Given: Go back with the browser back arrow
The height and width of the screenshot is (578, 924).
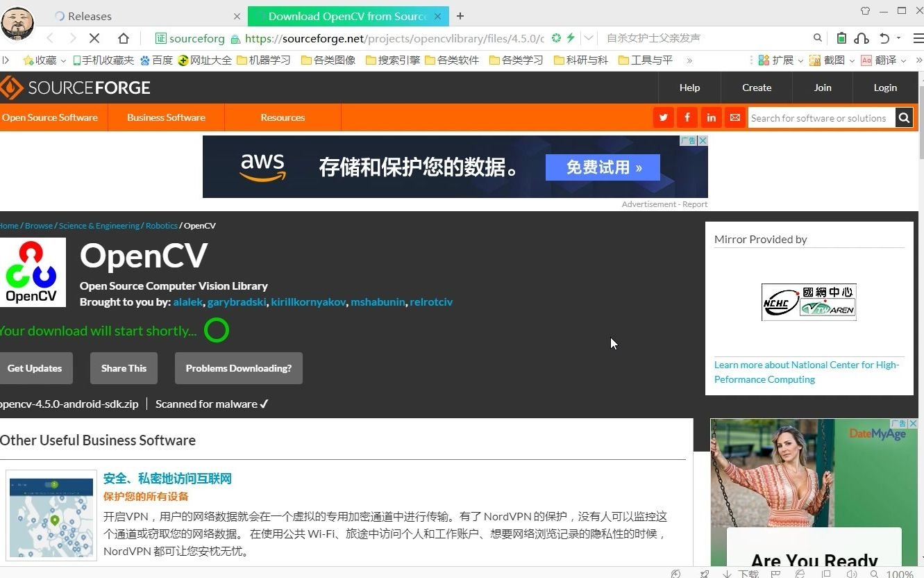Looking at the screenshot, I should (50, 38).
